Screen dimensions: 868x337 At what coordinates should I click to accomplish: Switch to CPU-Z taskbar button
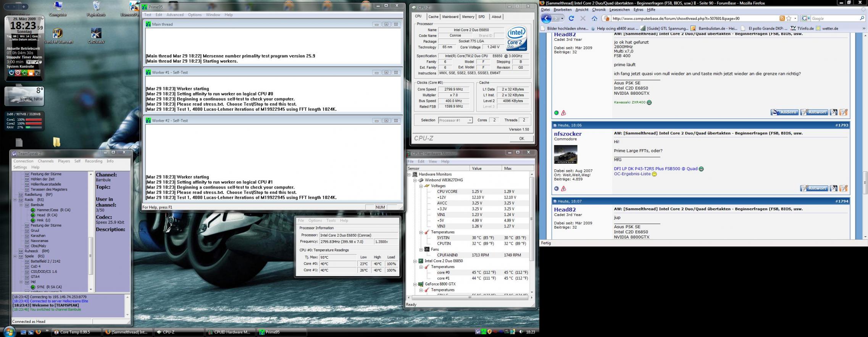pos(179,332)
